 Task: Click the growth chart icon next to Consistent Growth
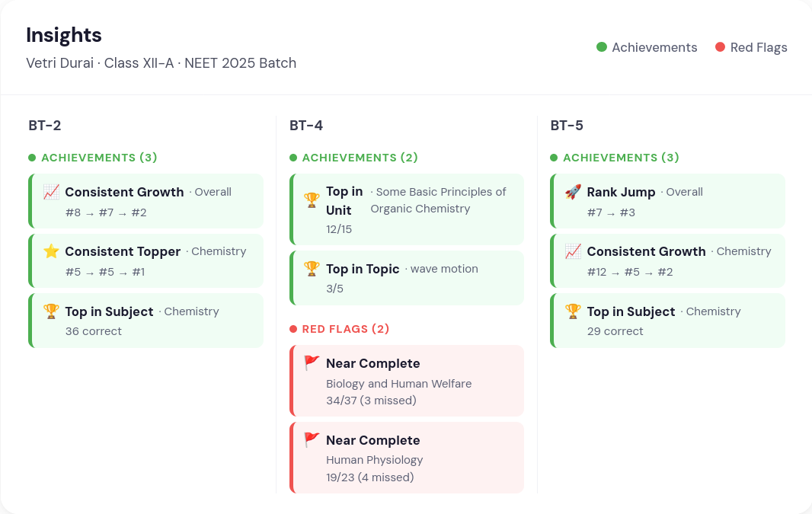point(51,191)
